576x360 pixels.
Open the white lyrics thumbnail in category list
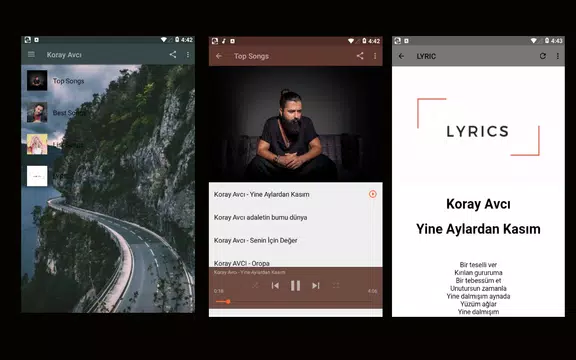pos(37,176)
